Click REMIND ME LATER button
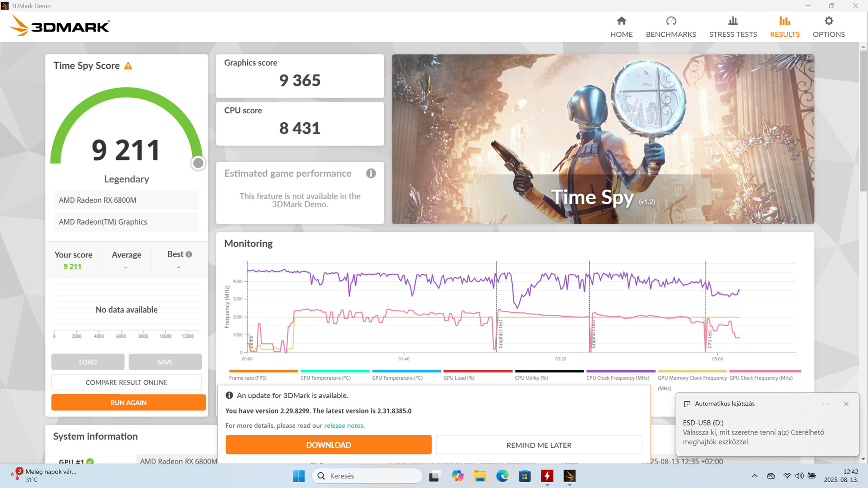Viewport: 868px width, 488px height. tap(539, 445)
